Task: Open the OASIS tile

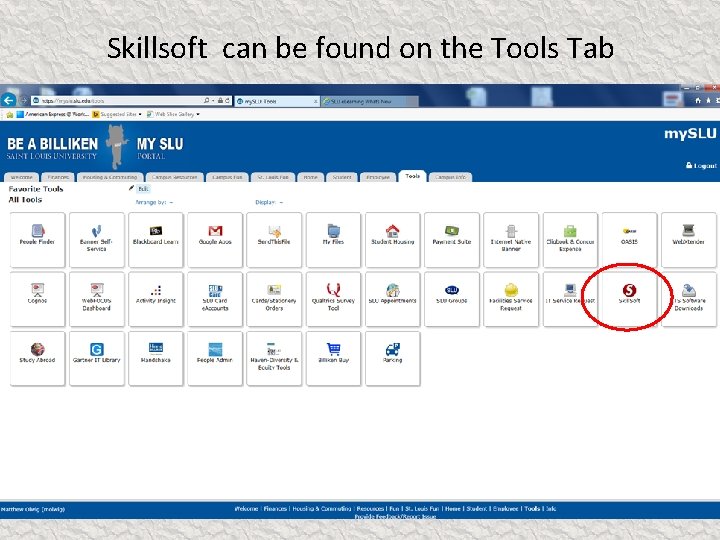Action: 630,240
